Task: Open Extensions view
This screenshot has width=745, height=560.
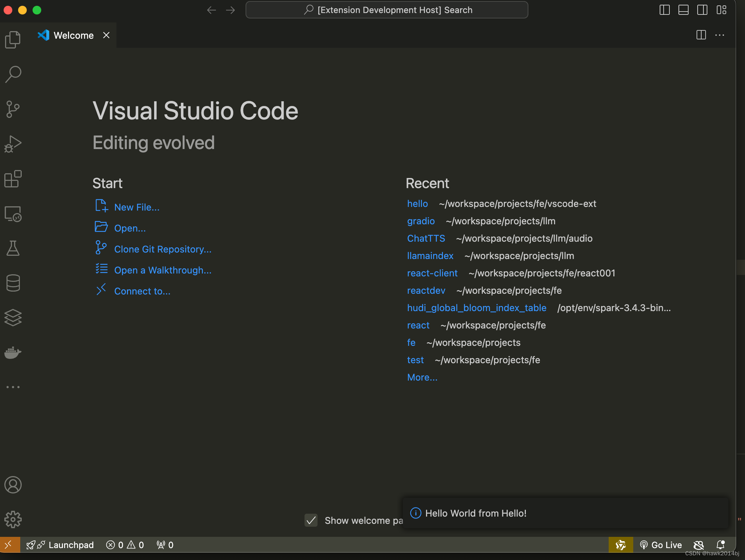Action: point(13,179)
